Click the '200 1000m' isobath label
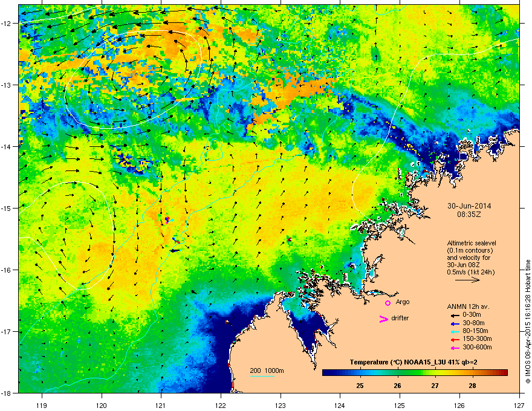532x411 pixels. point(267,371)
